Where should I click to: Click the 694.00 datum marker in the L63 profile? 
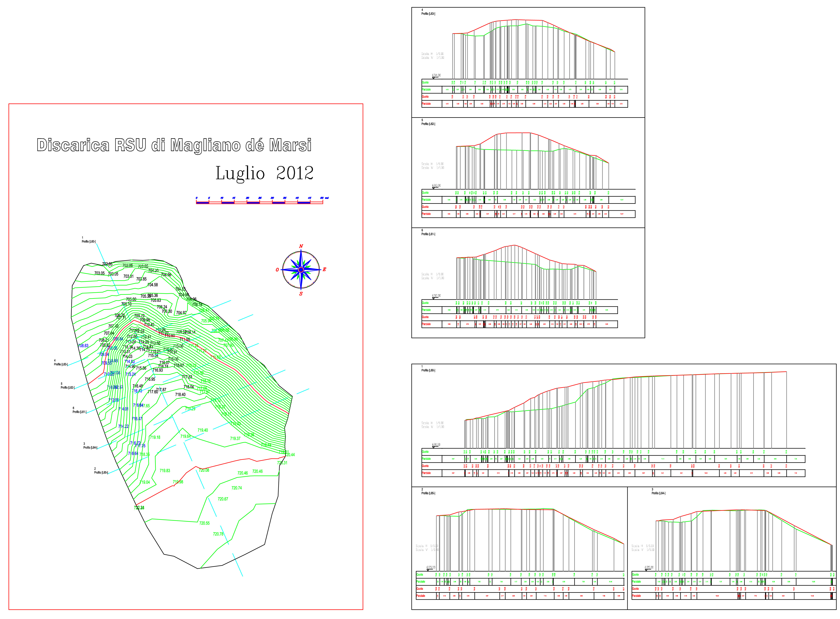click(436, 75)
